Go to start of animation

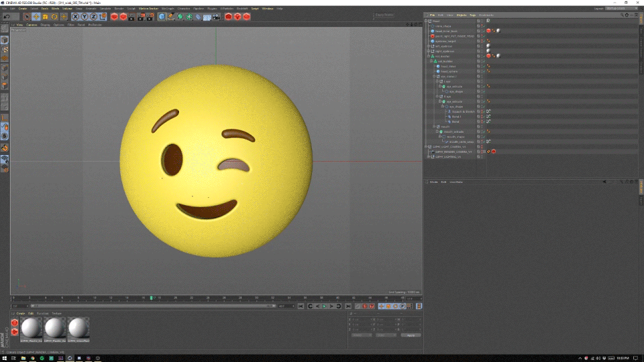[301, 306]
